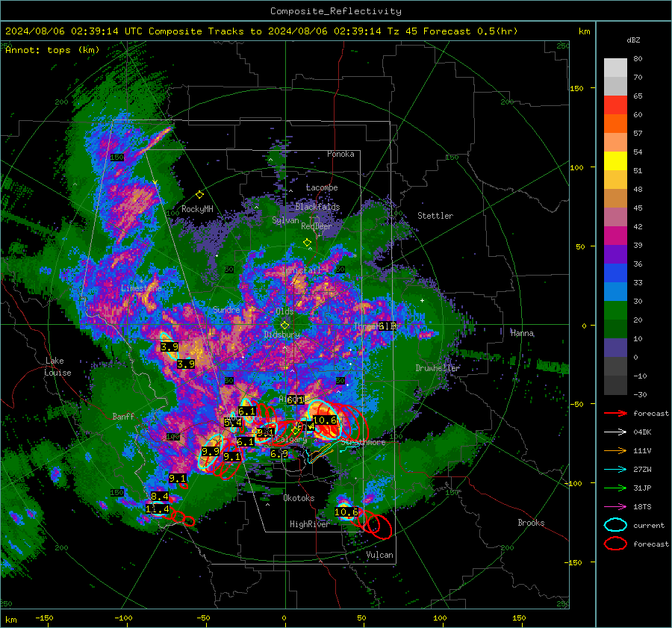Click the Limestone label
Viewport: 672px width, 628px height.
[141, 288]
